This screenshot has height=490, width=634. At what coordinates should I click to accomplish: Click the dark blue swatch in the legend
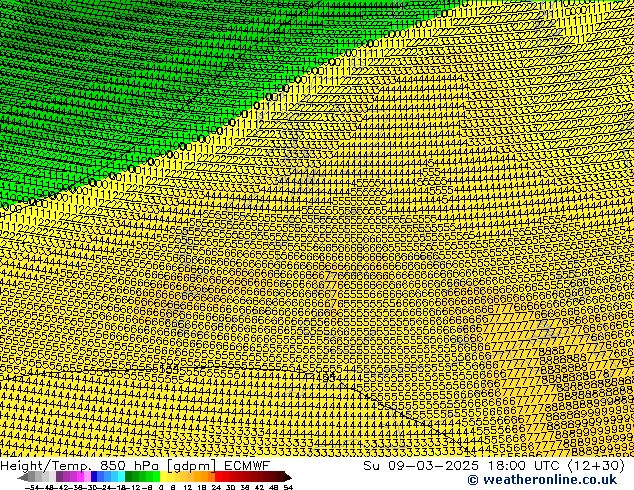point(94,477)
